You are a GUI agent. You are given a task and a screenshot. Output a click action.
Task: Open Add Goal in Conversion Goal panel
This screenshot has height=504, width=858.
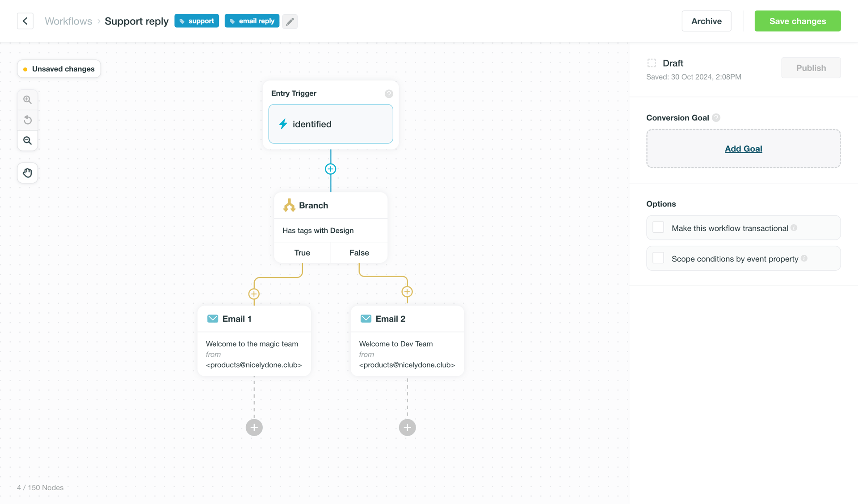(743, 148)
